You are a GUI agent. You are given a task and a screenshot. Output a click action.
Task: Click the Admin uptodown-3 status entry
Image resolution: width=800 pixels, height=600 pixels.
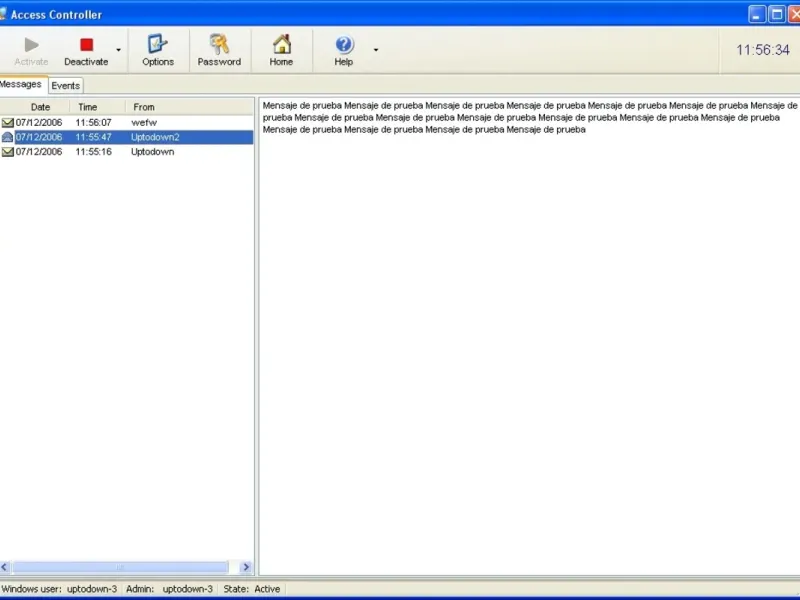(x=169, y=589)
